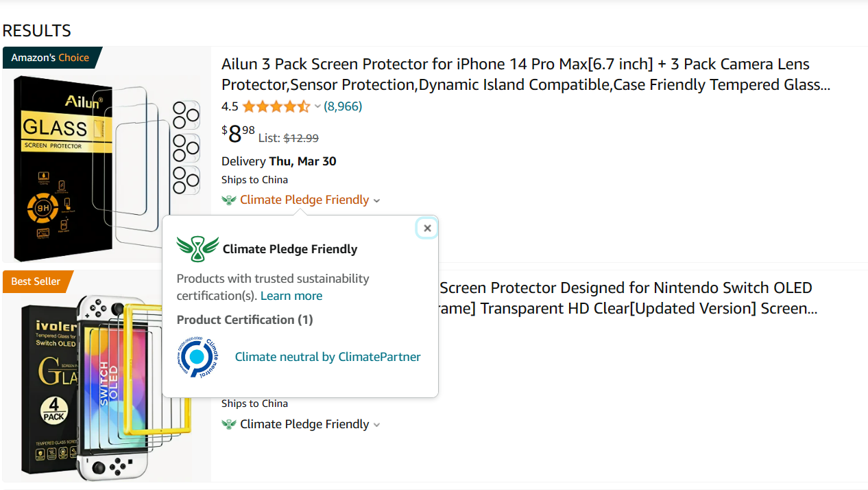Open Climate neutral by ClimatePartner certification link
Viewport: 868px width, 490px height.
tap(328, 357)
